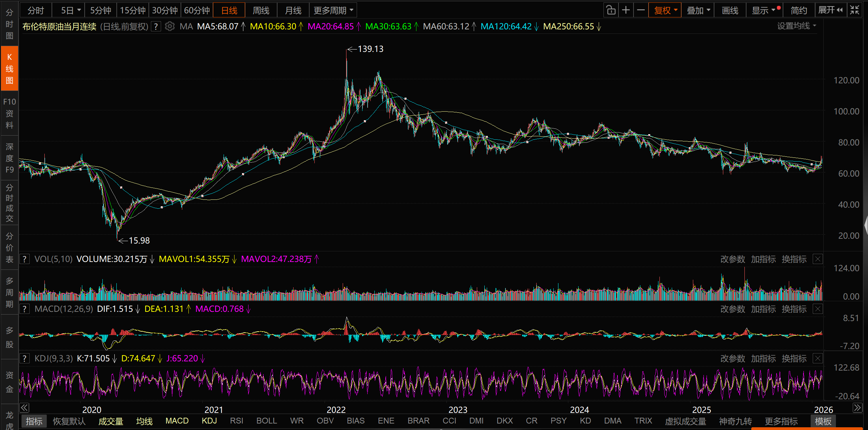Expand the 复权 adjustment dropdown
Viewport: 868px width, 430px height.
[x=665, y=10]
